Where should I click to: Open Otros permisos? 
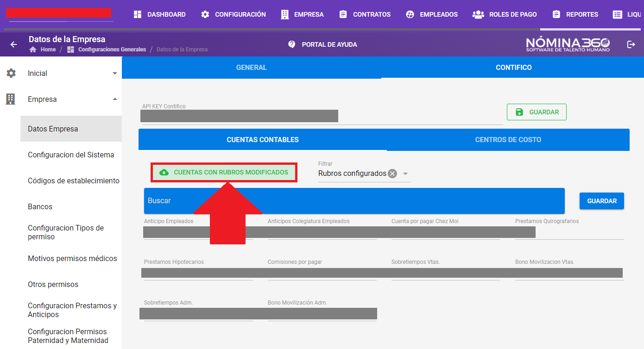tap(71, 284)
